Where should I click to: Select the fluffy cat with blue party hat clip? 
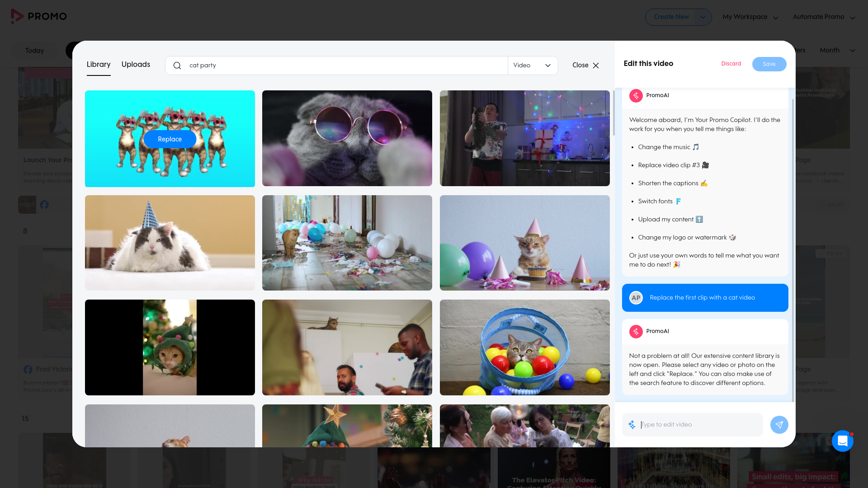[170, 243]
